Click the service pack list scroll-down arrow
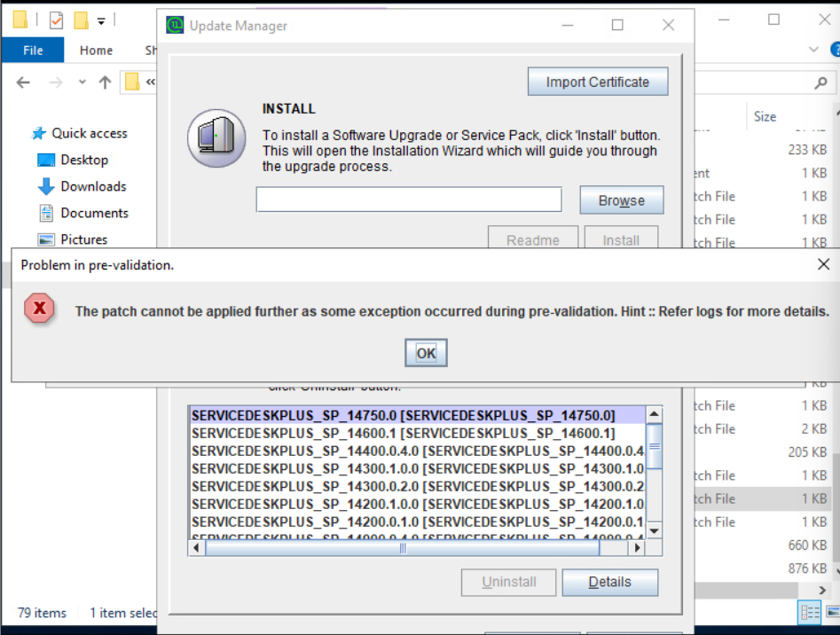Image resolution: width=840 pixels, height=635 pixels. click(654, 530)
